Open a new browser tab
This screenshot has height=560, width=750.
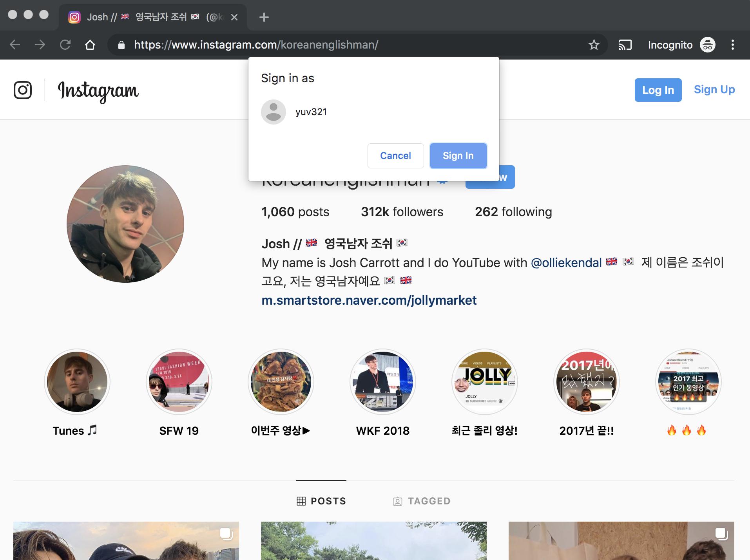(264, 17)
